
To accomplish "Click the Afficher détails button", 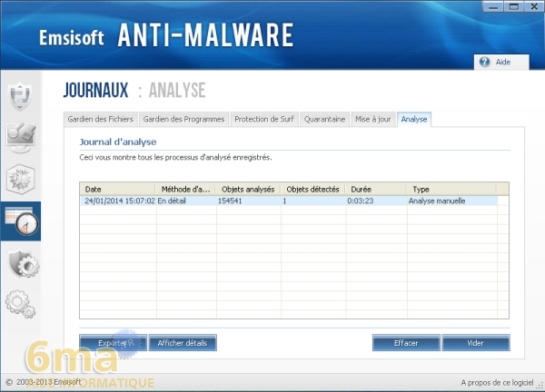I will [x=183, y=343].
